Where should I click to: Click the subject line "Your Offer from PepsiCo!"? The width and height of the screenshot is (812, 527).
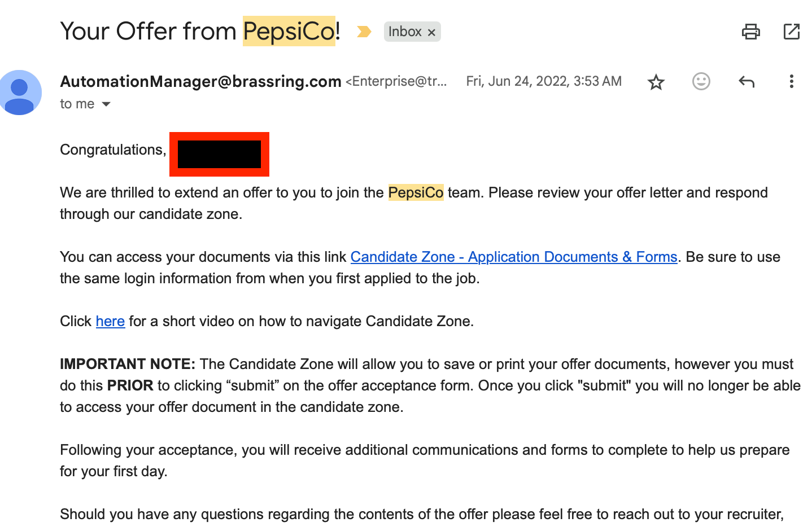(x=200, y=32)
